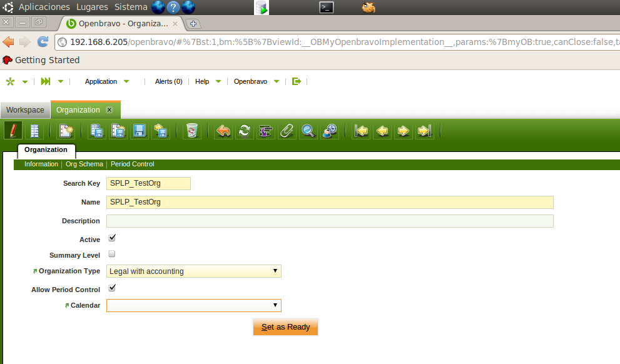The image size is (620, 364).
Task: Open the search magnifier icon
Action: tap(308, 131)
